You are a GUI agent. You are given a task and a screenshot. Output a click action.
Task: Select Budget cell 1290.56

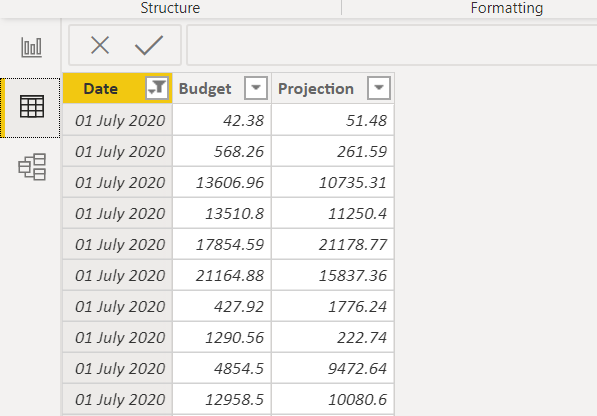[x=222, y=338]
